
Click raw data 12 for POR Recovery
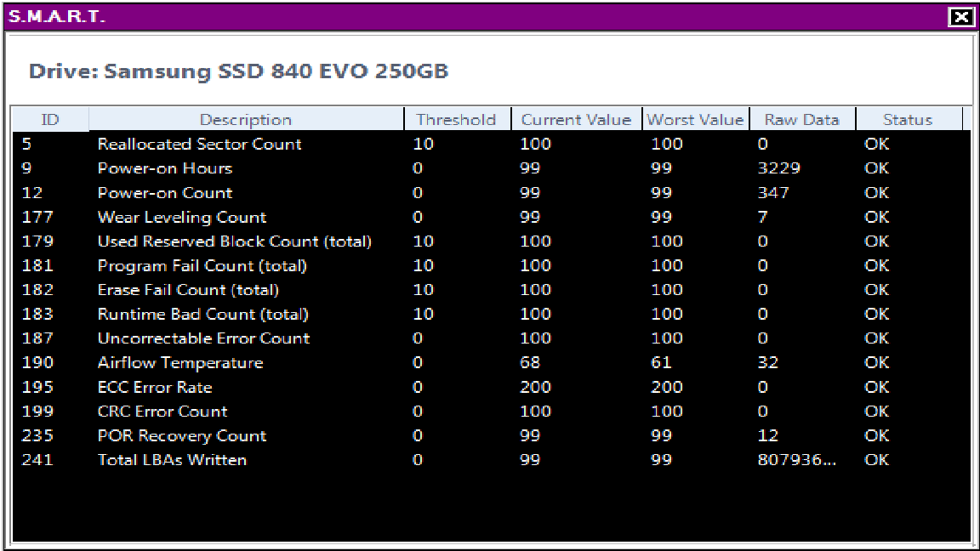[x=767, y=435]
